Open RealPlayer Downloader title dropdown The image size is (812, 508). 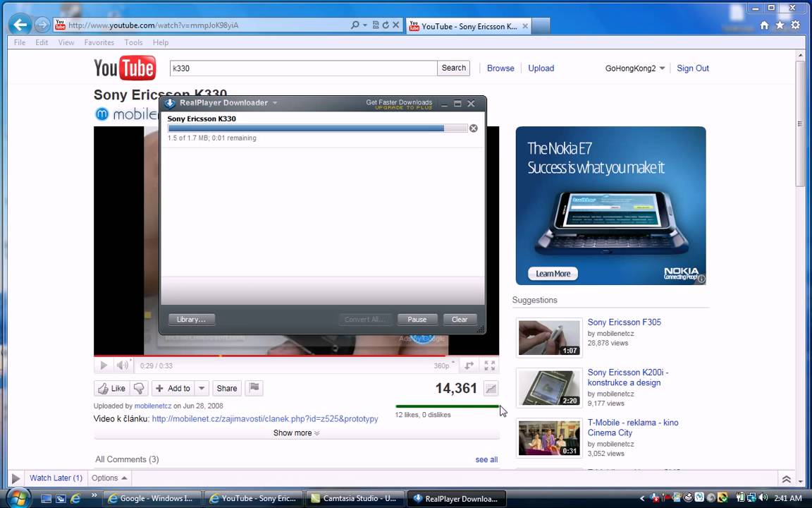[x=275, y=103]
